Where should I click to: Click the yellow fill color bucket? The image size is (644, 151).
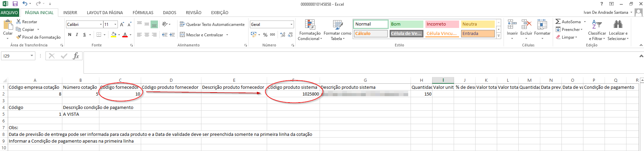click(114, 35)
